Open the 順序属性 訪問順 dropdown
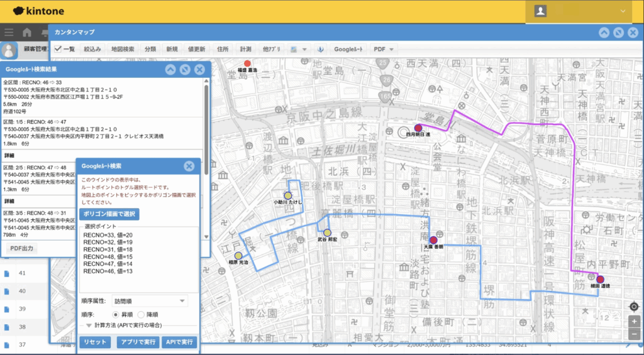 click(148, 301)
